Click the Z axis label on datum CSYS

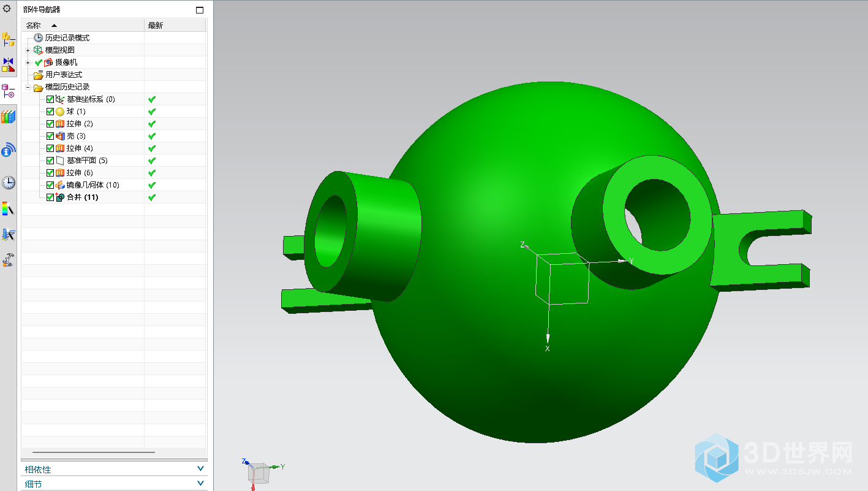click(x=523, y=245)
